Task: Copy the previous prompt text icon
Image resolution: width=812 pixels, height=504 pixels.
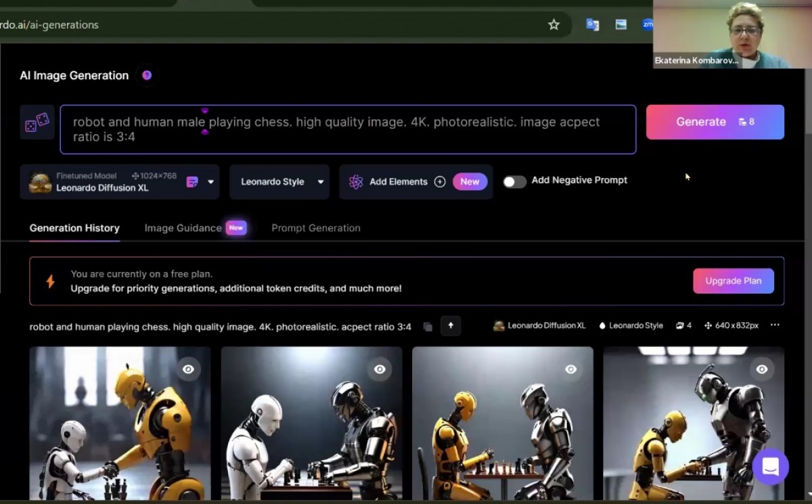Action: click(428, 327)
